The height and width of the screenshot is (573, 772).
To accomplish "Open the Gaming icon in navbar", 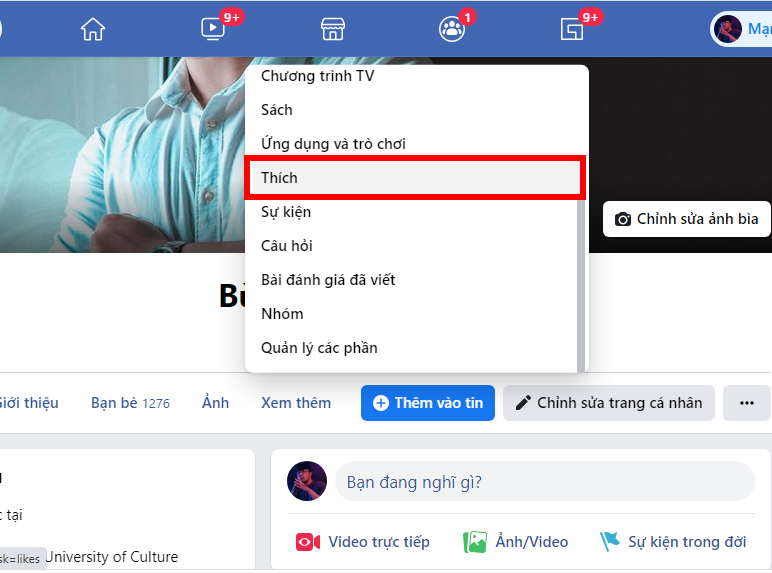I will [x=572, y=29].
